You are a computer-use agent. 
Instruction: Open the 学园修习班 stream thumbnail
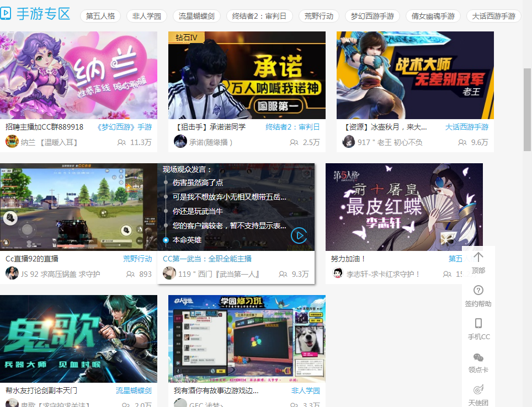point(247,339)
